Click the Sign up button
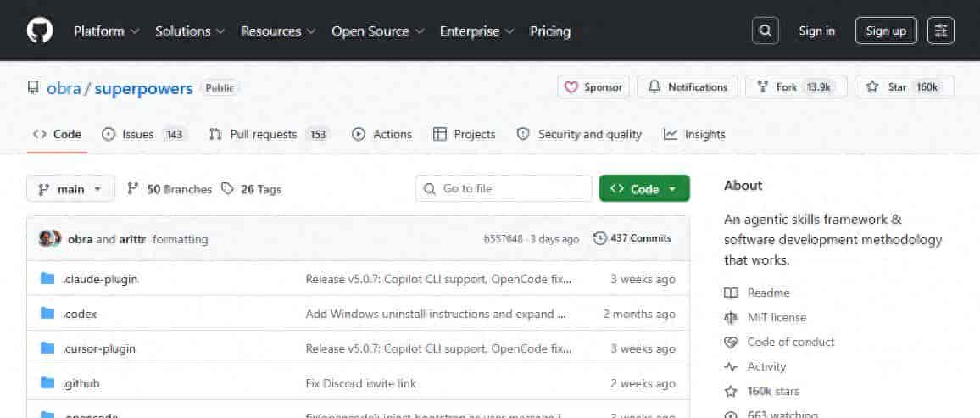 (886, 31)
